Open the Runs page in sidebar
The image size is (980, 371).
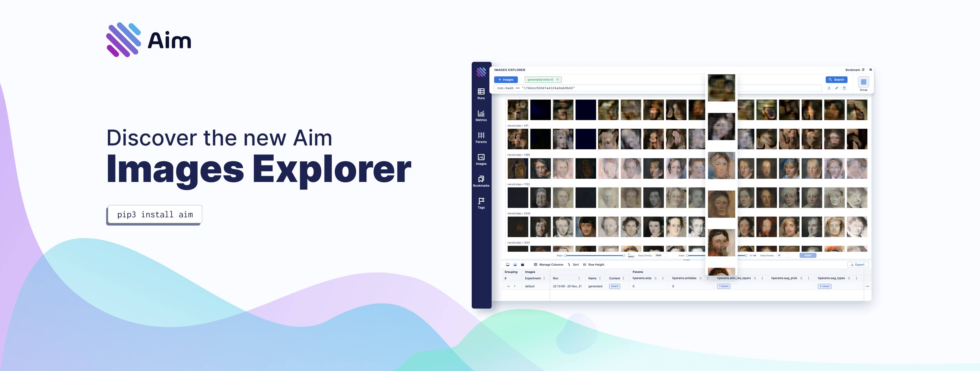[481, 94]
